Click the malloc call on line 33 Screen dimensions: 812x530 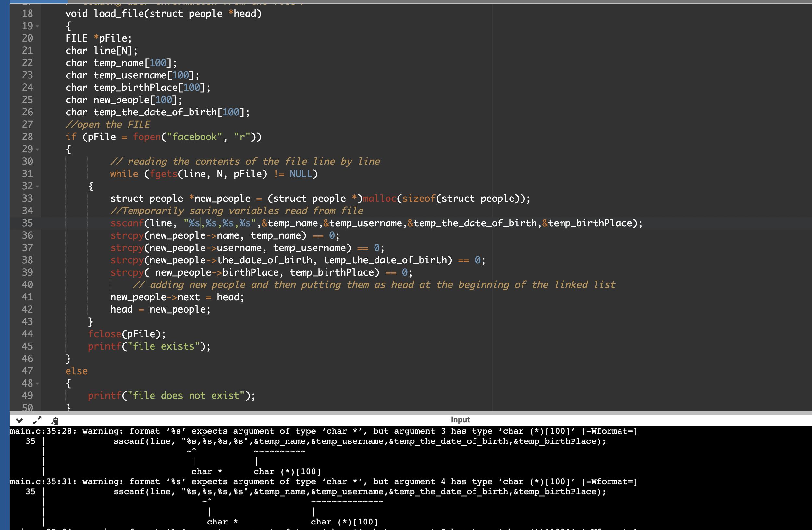[379, 199]
